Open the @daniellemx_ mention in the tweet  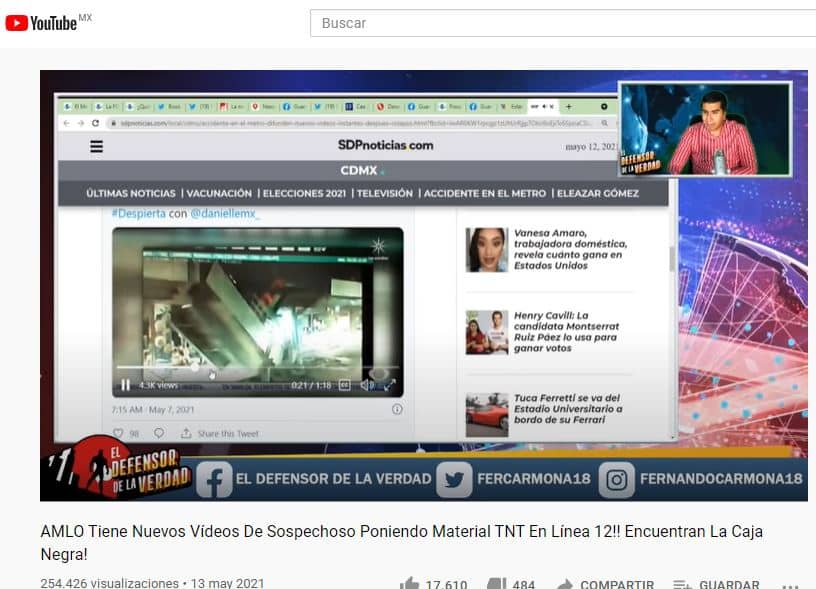(x=224, y=213)
